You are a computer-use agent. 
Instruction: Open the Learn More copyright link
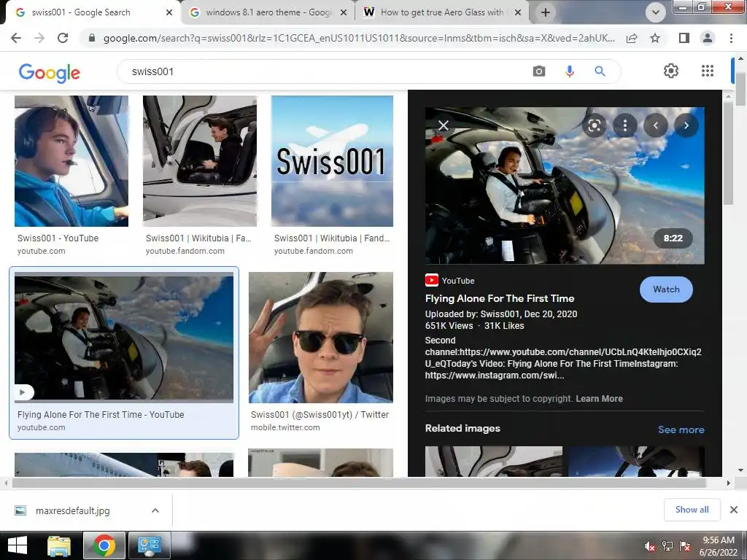(x=599, y=399)
